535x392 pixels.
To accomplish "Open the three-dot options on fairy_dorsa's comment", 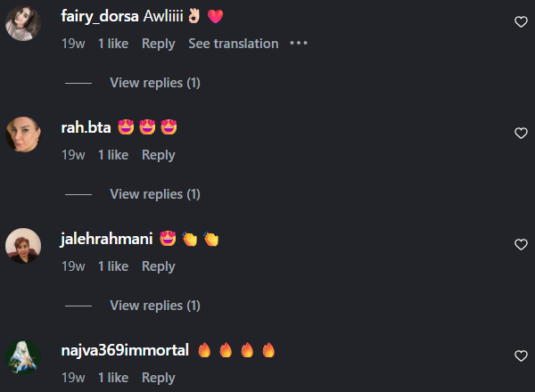I will pyautogui.click(x=299, y=44).
